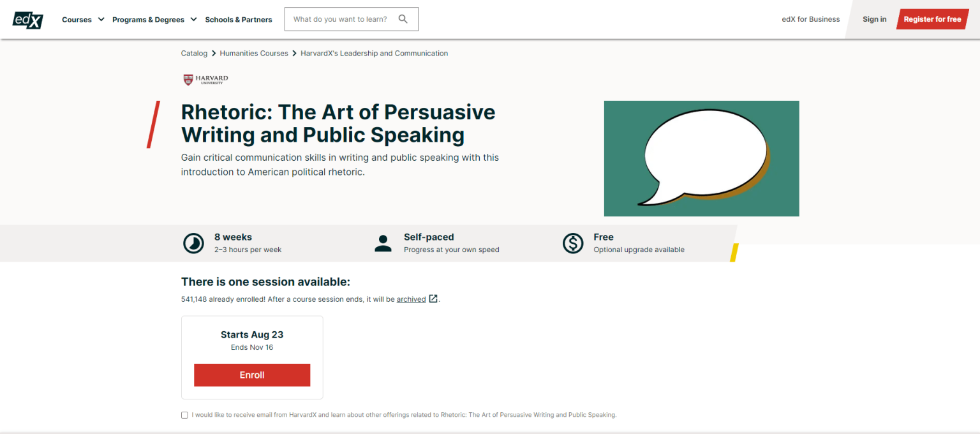The image size is (980, 434).
Task: Click the edX logo in the navigation bar
Action: click(27, 19)
